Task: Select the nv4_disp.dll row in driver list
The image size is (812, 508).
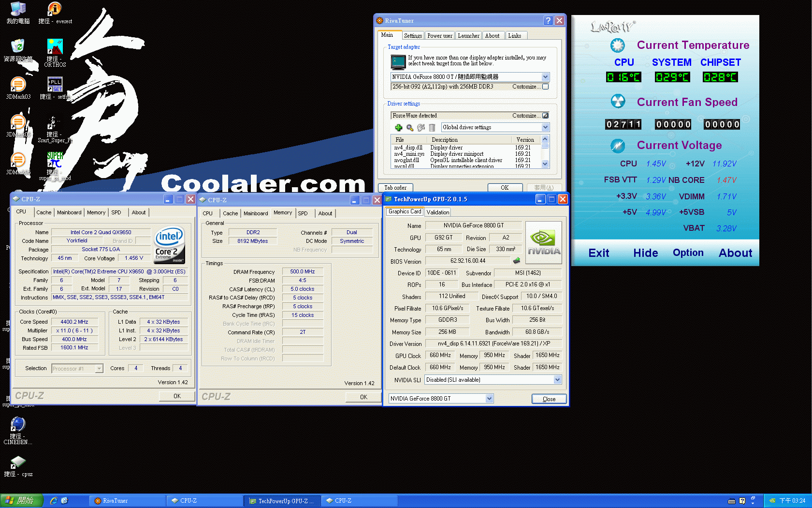Action: click(466, 148)
